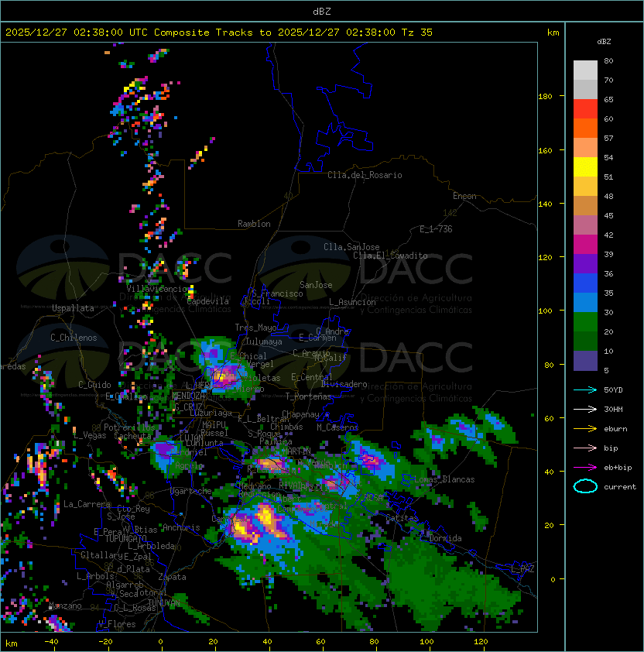The image size is (644, 652).
Task: Click the Dormida place label
Action: pyautogui.click(x=445, y=538)
